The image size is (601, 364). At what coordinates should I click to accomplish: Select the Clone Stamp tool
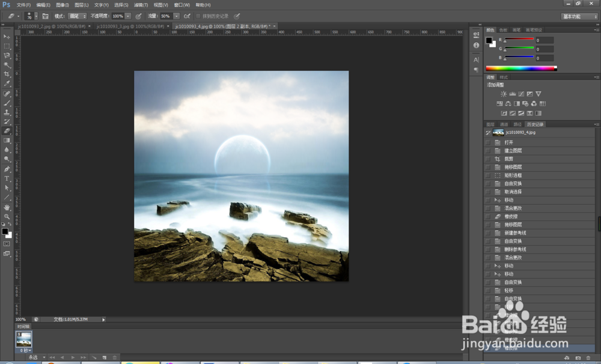coord(7,112)
